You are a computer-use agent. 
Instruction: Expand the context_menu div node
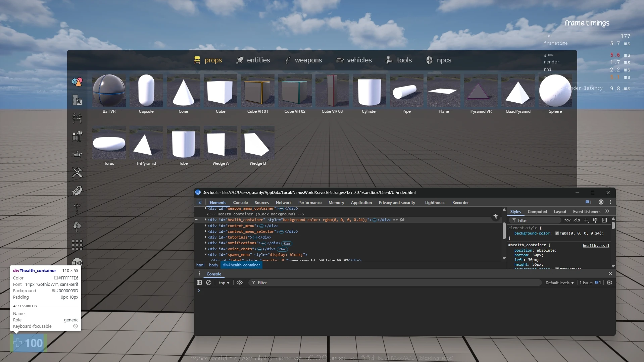point(206,226)
